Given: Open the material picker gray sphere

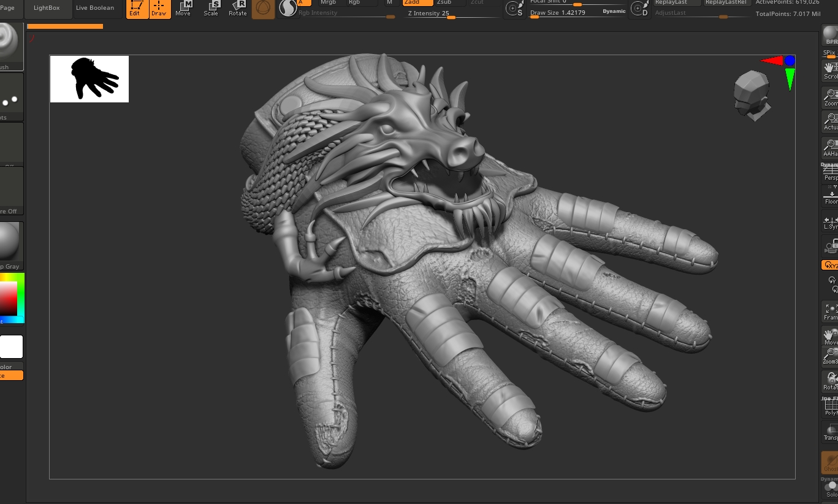Looking at the screenshot, I should [10, 243].
